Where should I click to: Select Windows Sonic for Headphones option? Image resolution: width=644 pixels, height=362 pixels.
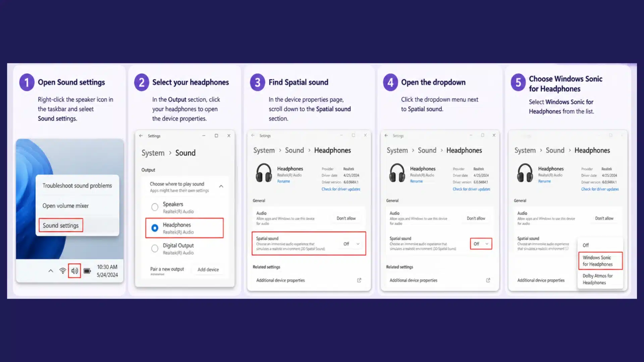(x=600, y=261)
